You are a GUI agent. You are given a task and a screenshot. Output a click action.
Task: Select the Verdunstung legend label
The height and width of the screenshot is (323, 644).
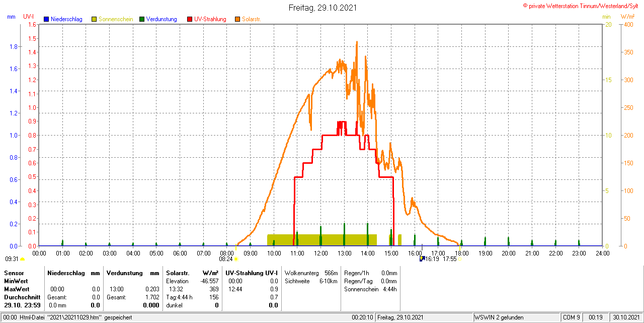click(162, 19)
